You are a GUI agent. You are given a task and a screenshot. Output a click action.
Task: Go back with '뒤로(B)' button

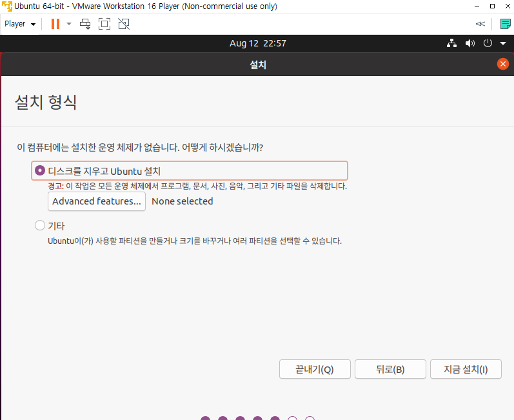point(390,369)
